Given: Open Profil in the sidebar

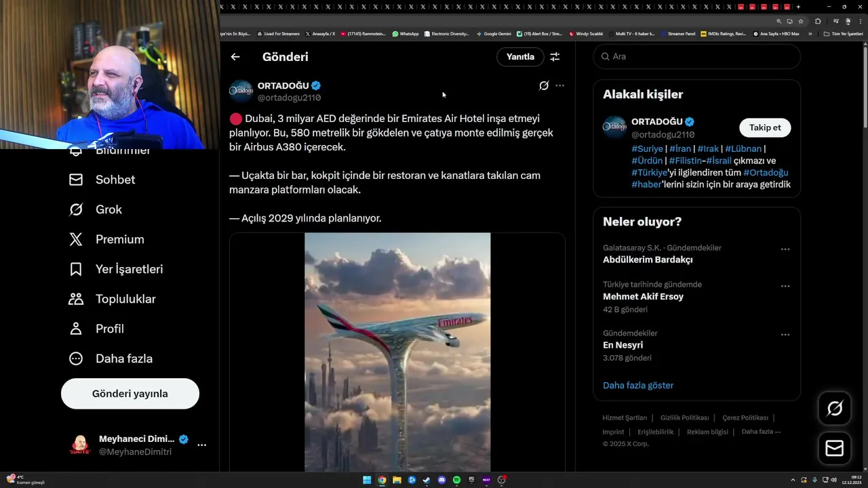Looking at the screenshot, I should pos(96,329).
